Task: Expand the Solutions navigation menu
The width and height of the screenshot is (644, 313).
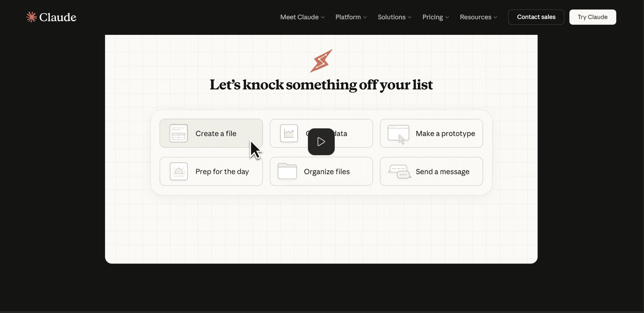Action: pyautogui.click(x=394, y=17)
